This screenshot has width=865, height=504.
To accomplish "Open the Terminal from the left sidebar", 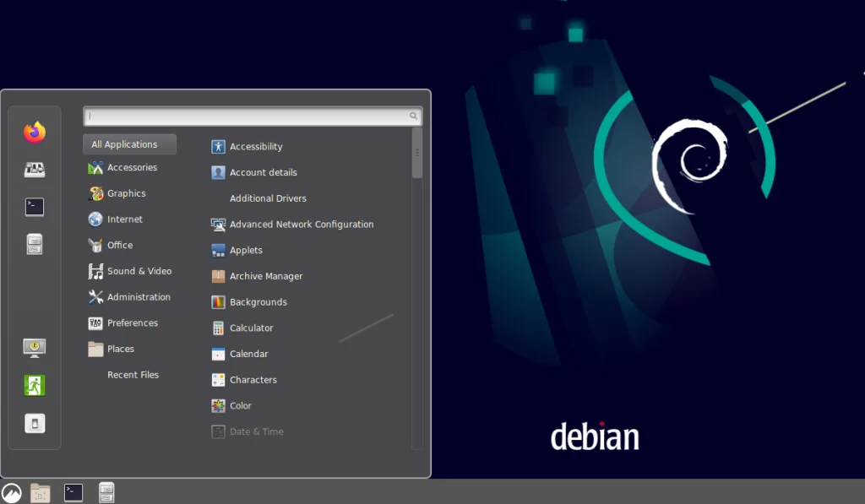I will coord(34,207).
